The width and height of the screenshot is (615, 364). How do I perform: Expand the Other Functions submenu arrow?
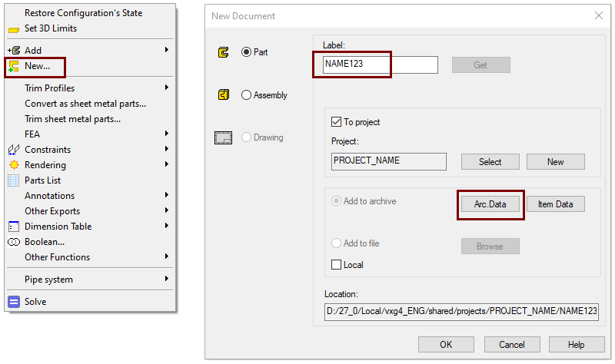click(167, 256)
